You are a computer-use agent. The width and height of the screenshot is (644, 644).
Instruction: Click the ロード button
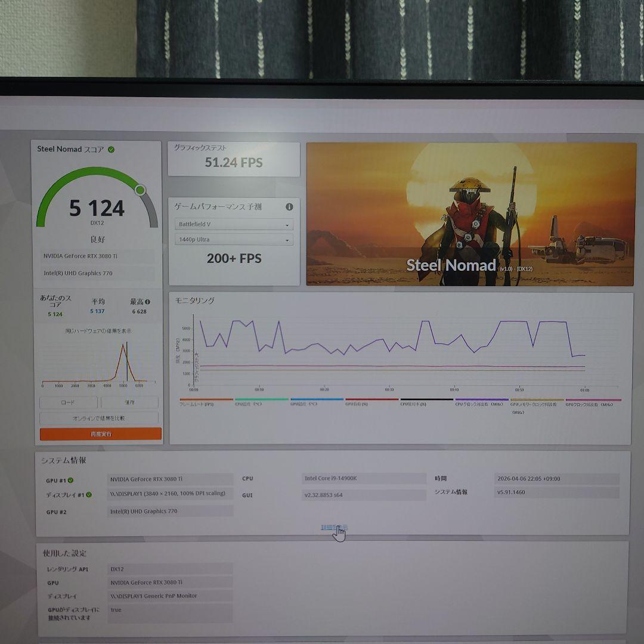pos(68,402)
